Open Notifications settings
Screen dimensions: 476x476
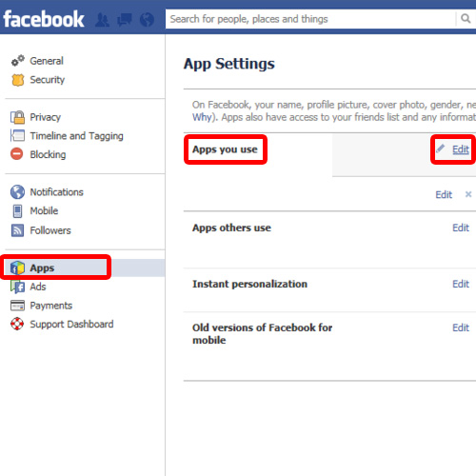click(x=56, y=192)
